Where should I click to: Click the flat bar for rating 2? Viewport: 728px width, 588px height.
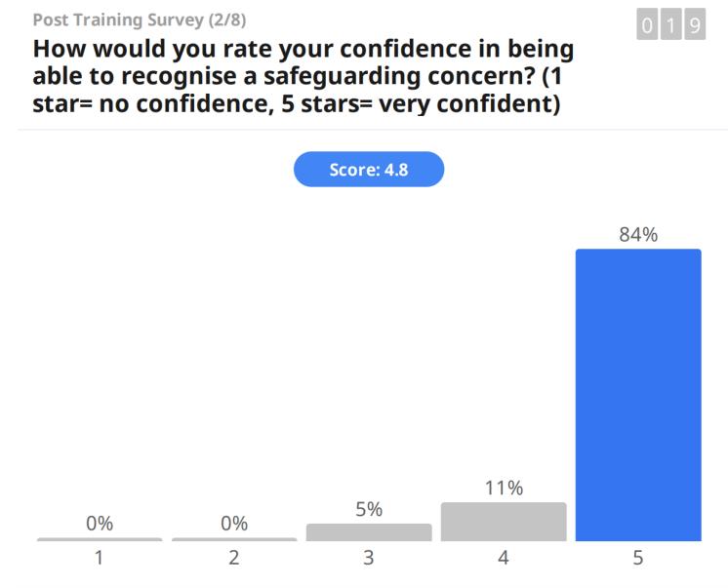click(x=234, y=539)
